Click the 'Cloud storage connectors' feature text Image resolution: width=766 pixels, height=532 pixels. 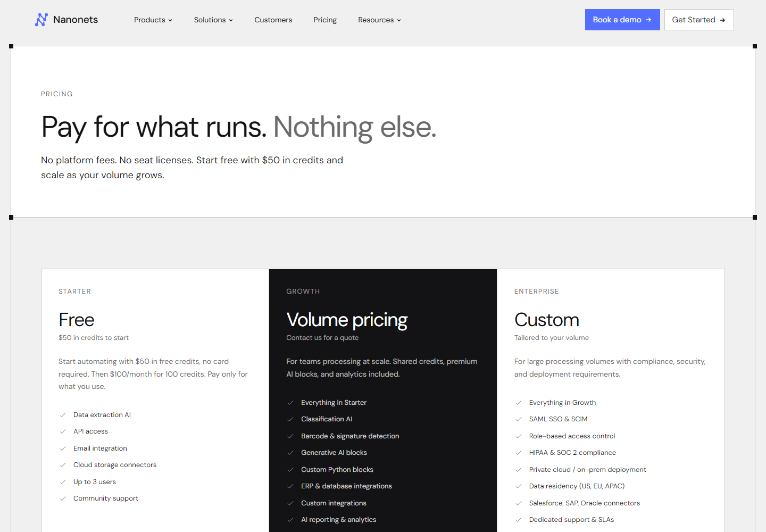[x=115, y=465]
